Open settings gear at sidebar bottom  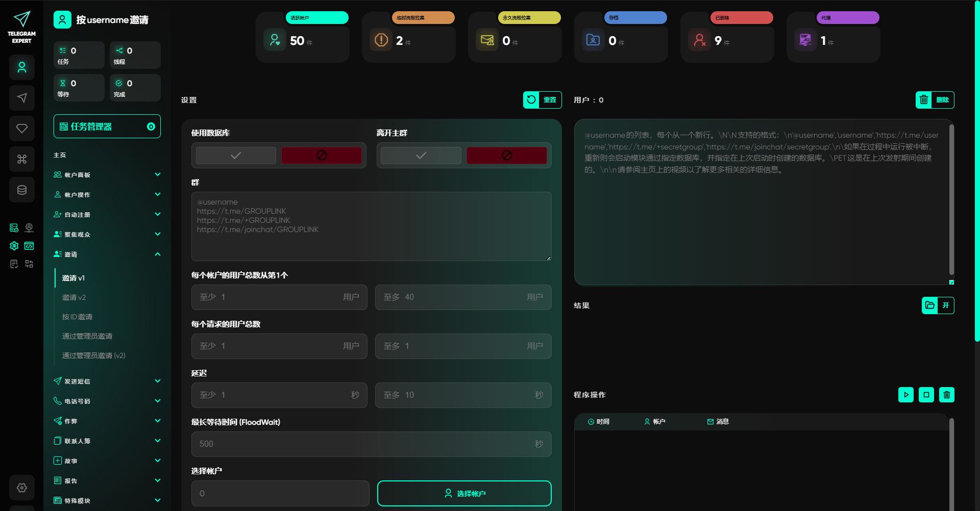pyautogui.click(x=22, y=488)
